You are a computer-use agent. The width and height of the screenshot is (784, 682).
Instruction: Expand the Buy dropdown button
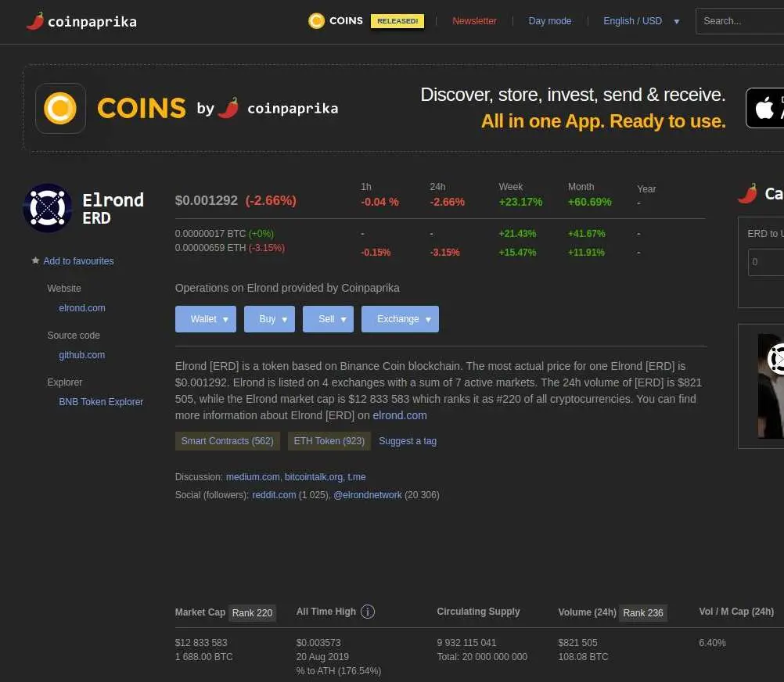click(269, 319)
